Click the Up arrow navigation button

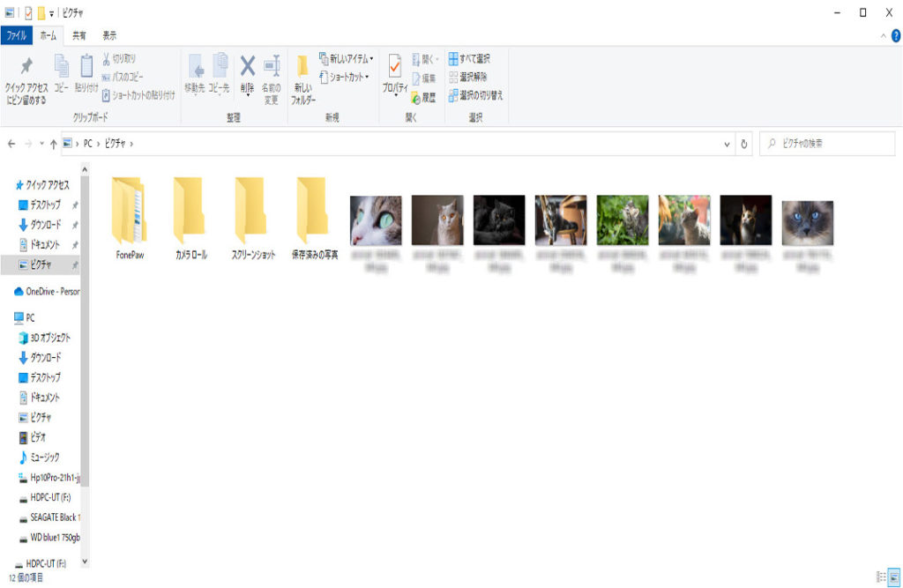[x=53, y=144]
